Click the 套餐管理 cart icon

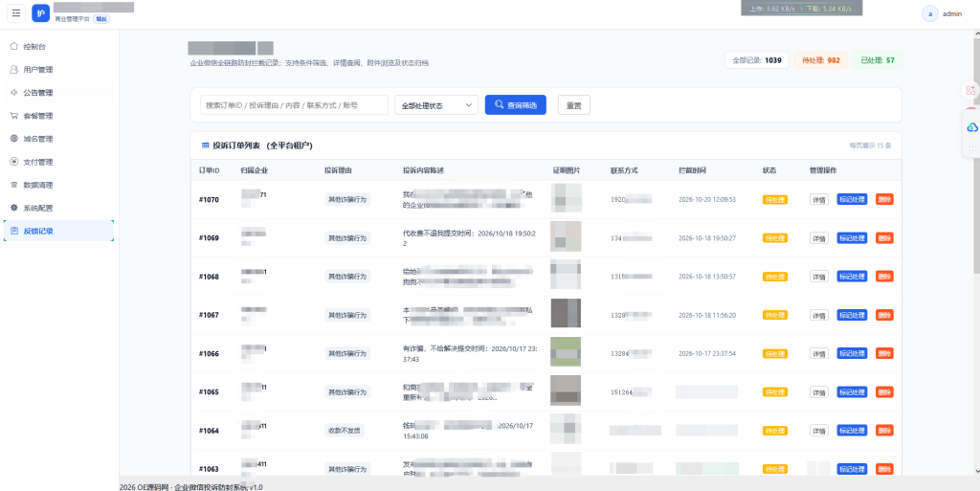(x=13, y=116)
